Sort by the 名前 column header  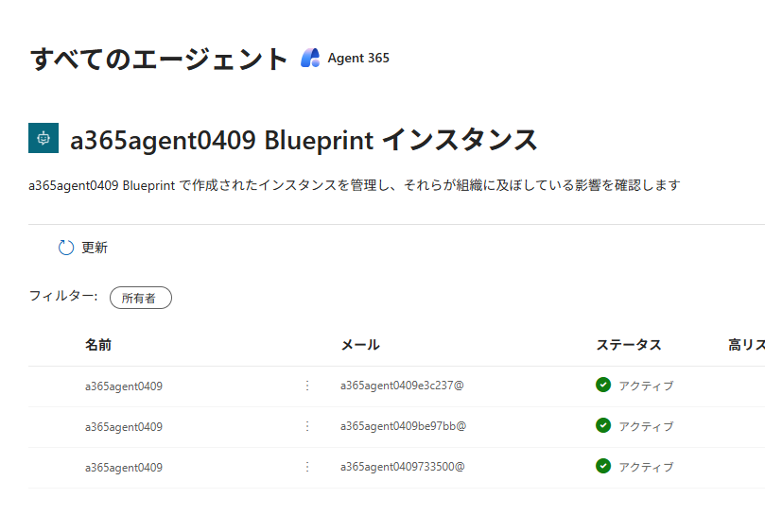[98, 345]
